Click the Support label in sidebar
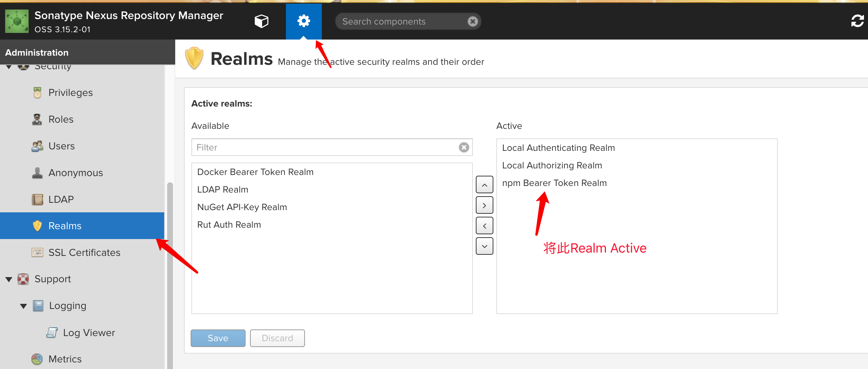This screenshot has width=868, height=369. click(53, 279)
